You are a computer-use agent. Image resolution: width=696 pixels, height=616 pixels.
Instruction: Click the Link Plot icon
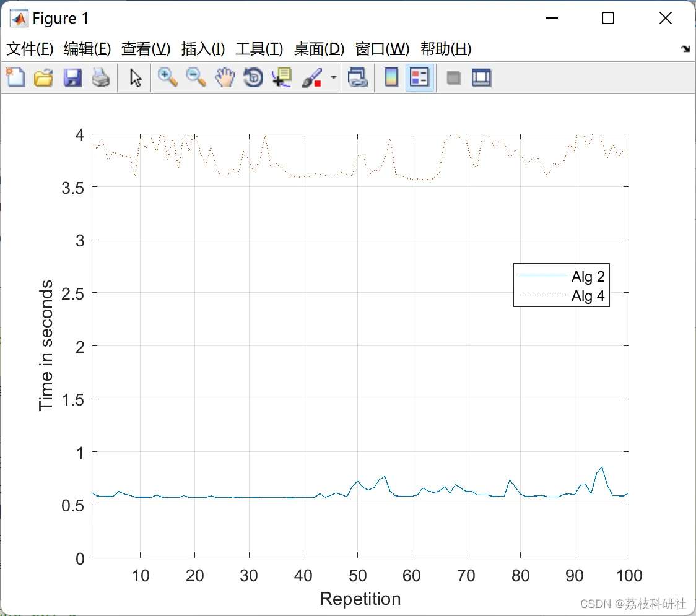click(357, 78)
